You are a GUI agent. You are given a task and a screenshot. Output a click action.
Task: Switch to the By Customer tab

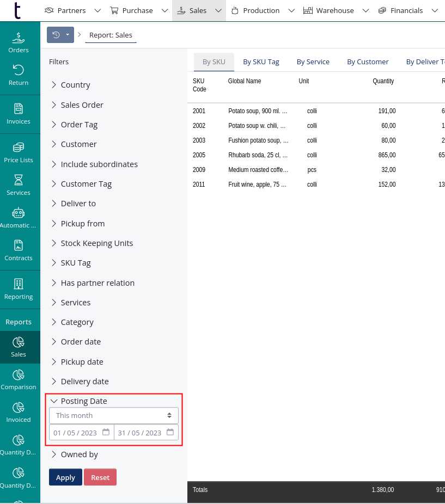tap(368, 62)
